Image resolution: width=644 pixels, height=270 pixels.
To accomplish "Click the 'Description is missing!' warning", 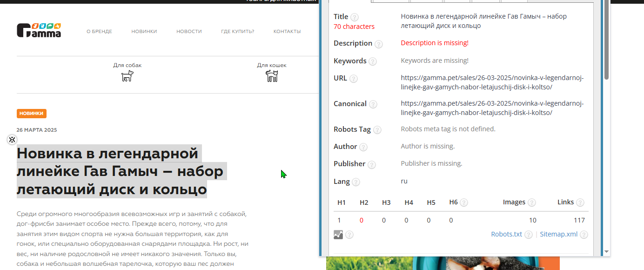I will [x=435, y=43].
